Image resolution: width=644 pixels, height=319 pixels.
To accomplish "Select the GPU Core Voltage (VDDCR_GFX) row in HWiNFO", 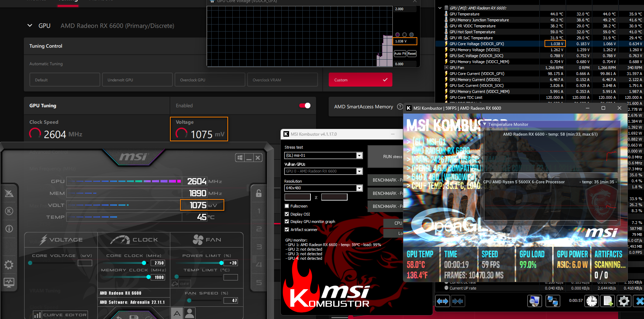I will click(539, 44).
